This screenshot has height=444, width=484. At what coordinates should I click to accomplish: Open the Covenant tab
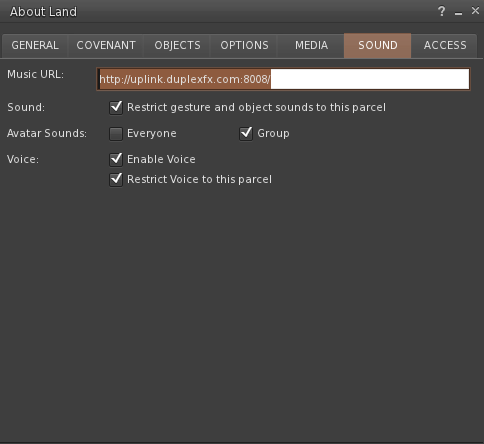[x=106, y=45]
